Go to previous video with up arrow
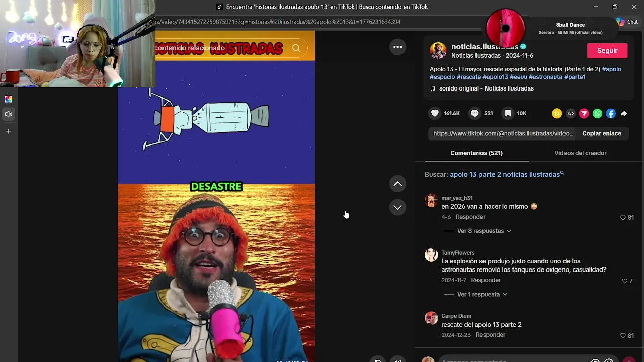644x362 pixels. pos(397,184)
